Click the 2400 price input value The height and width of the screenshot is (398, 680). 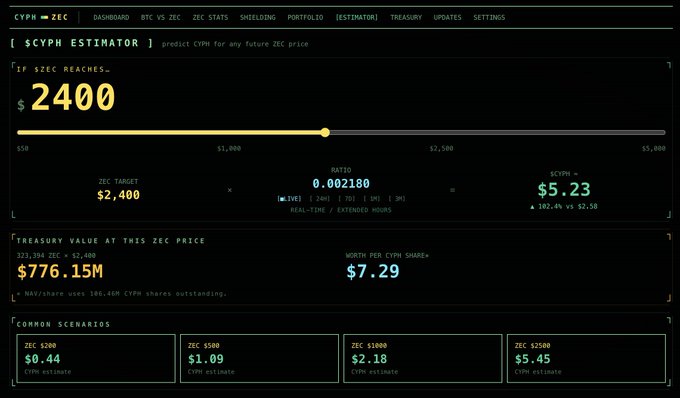pos(73,97)
